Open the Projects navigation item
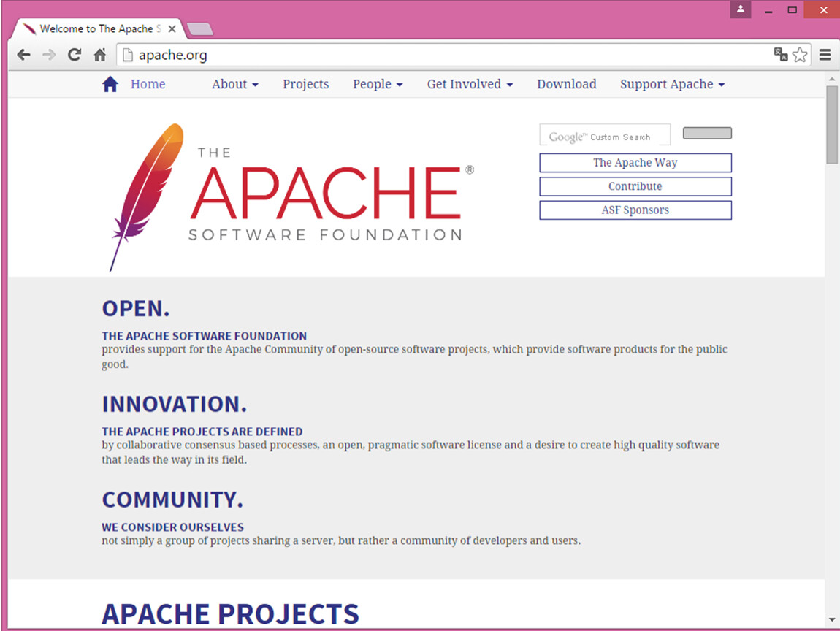Viewport: 840px width, 631px height. coord(305,85)
